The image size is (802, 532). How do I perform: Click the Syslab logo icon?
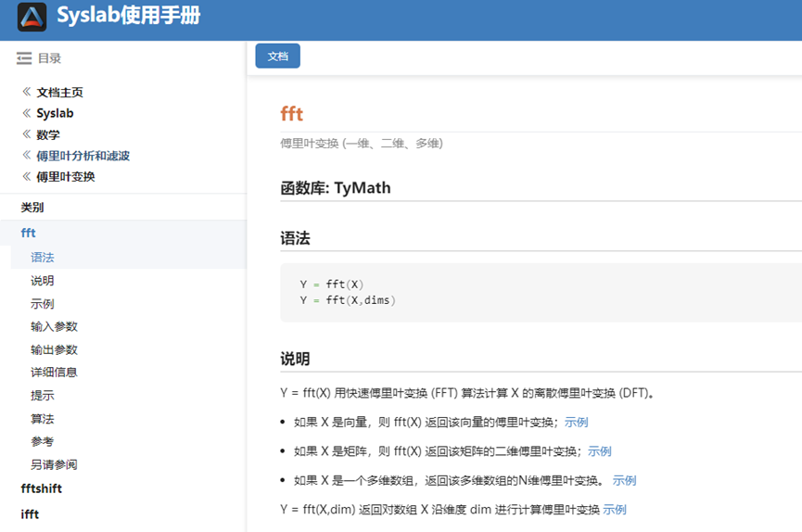click(32, 17)
